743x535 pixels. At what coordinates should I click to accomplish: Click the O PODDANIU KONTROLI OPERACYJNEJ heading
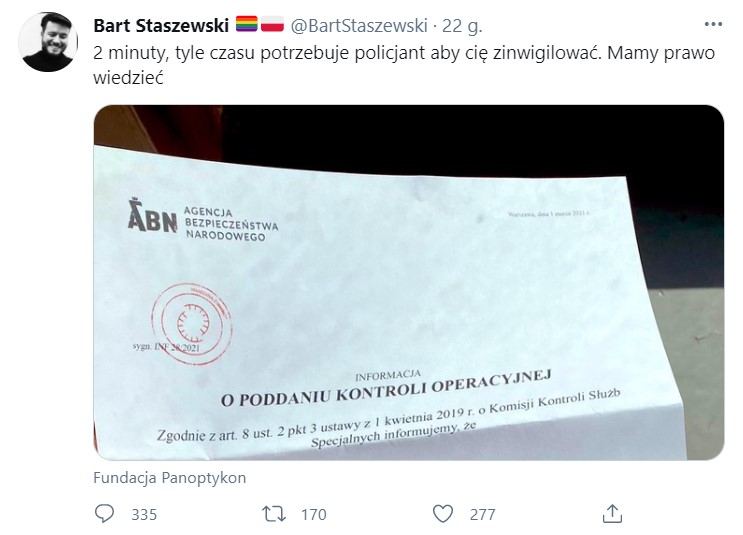(386, 389)
